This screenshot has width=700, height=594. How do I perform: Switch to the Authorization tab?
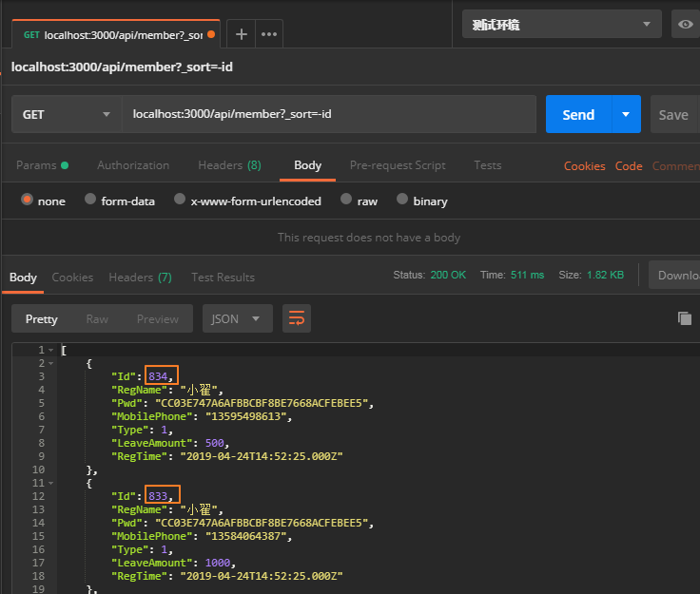click(x=133, y=165)
